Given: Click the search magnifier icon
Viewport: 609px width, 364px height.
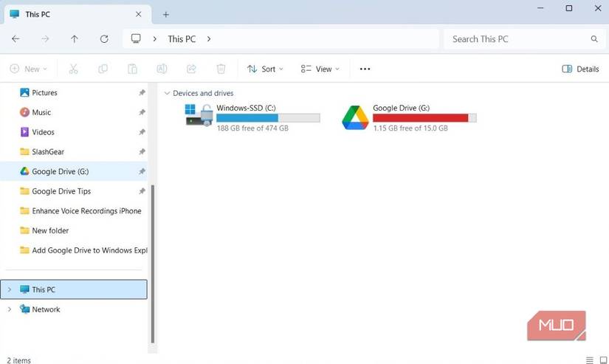Looking at the screenshot, I should pyautogui.click(x=594, y=39).
